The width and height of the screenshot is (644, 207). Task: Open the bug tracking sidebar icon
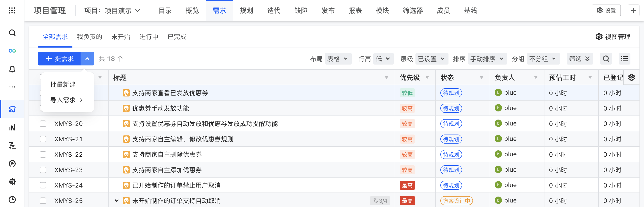[x=12, y=181]
